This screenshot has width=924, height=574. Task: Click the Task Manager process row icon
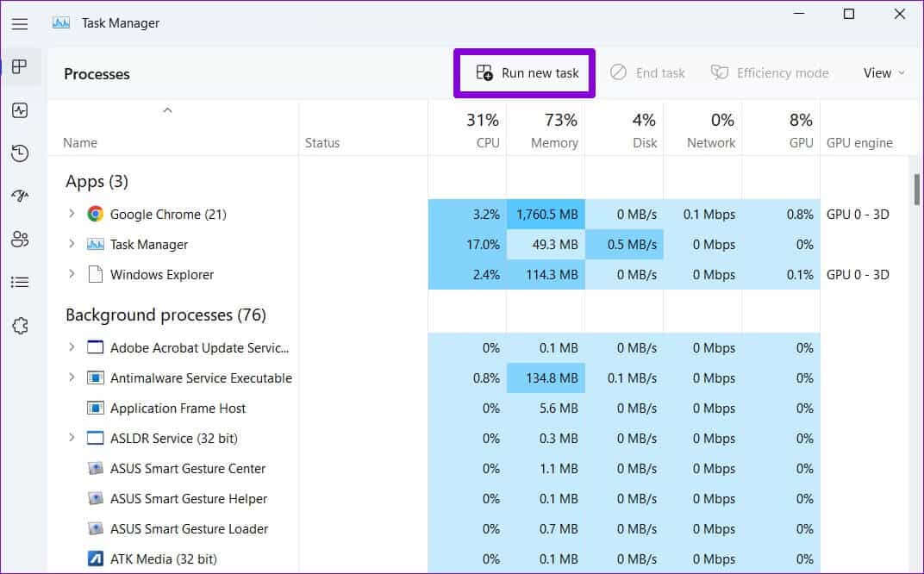(95, 244)
